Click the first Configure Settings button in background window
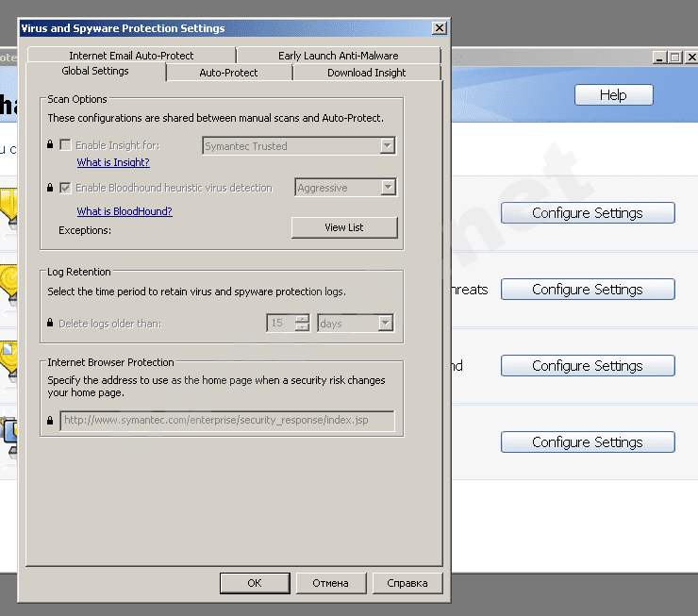This screenshot has height=616, width=698. point(588,213)
